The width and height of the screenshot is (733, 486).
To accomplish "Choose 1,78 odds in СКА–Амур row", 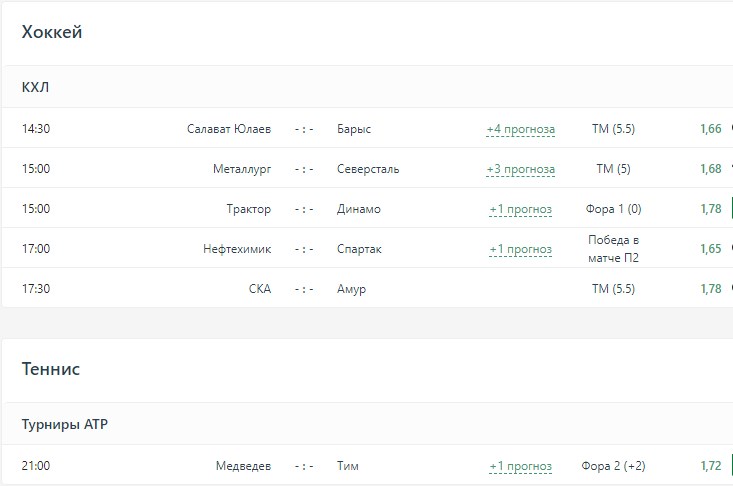I will tap(710, 289).
